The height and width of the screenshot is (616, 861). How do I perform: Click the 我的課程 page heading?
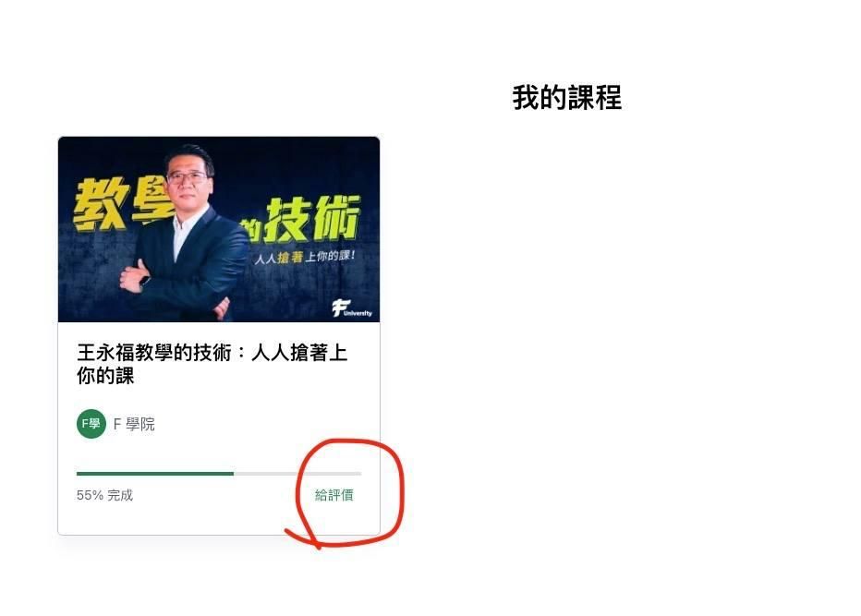[566, 98]
